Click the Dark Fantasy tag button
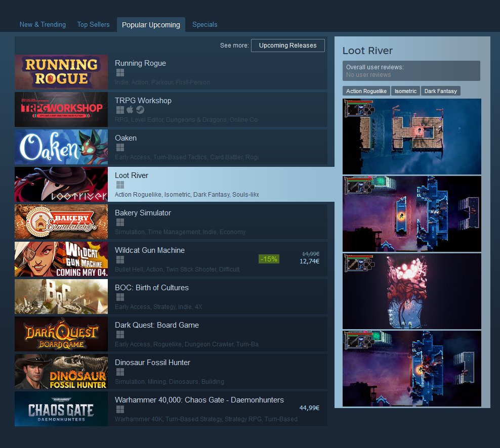Screen dimensions: 500x448 [x=440, y=91]
